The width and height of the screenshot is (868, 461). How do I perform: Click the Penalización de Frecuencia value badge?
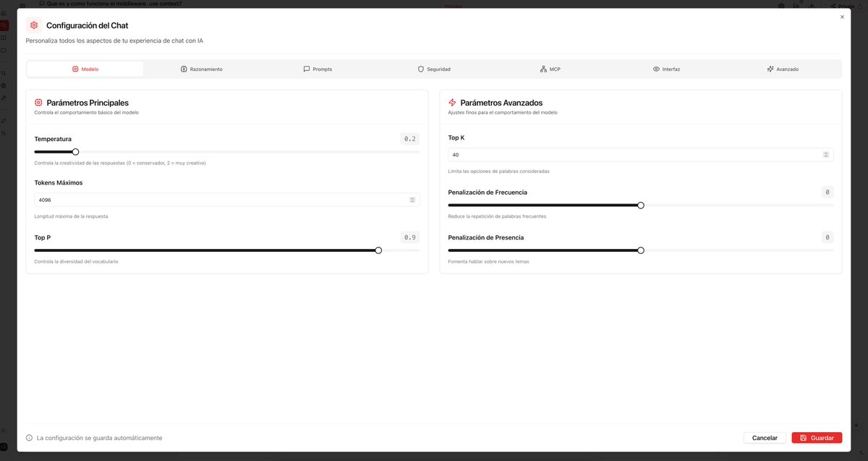[827, 193]
